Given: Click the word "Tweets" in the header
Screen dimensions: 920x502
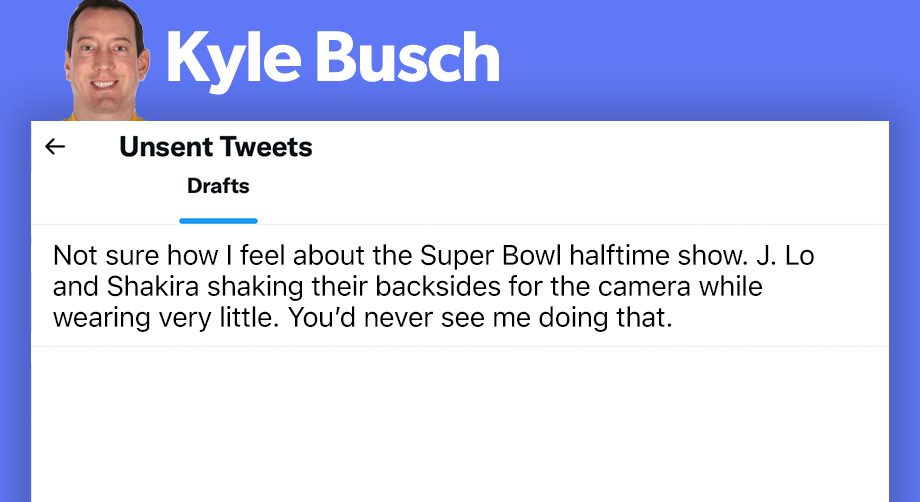Looking at the screenshot, I should 266,147.
